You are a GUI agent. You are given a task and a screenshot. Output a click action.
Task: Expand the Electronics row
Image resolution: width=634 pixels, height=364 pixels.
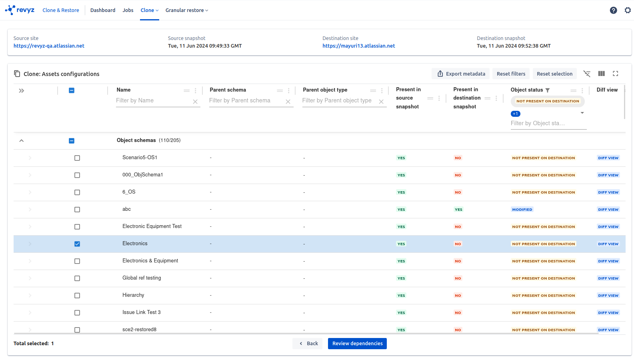pyautogui.click(x=30, y=244)
